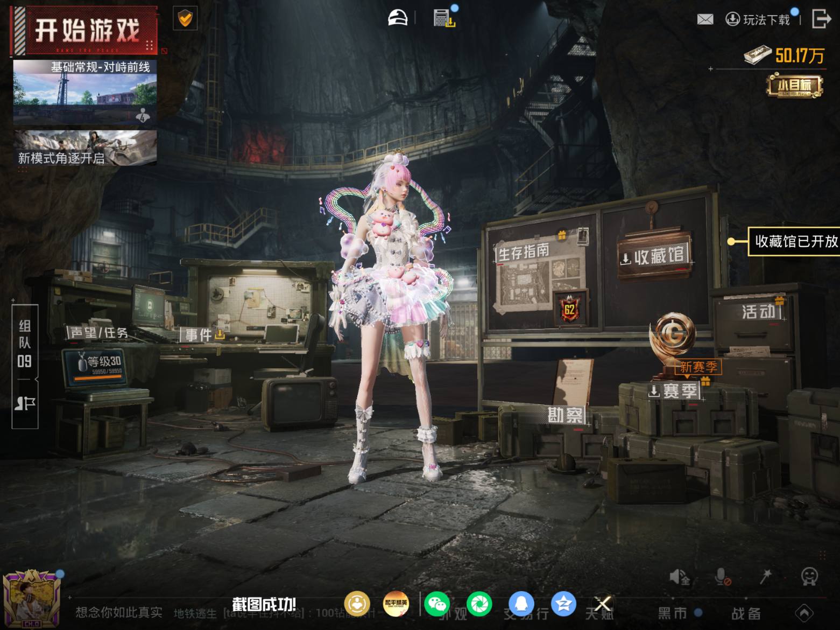The height and width of the screenshot is (630, 840).
Task: Open the 新模式角逐开启 banner
Action: click(x=85, y=147)
